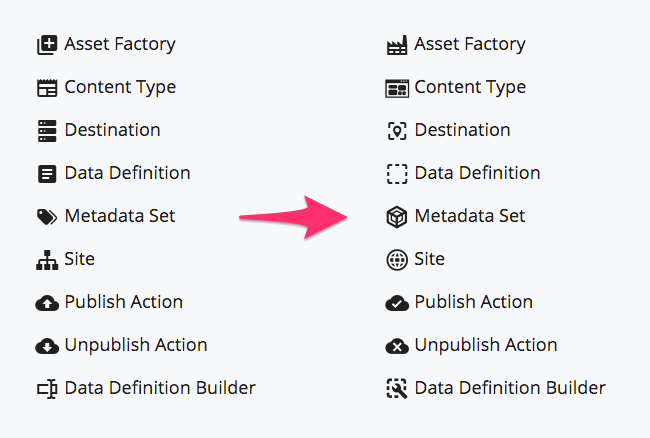Choose the old Data Definition document icon
650x438 pixels.
(x=47, y=174)
